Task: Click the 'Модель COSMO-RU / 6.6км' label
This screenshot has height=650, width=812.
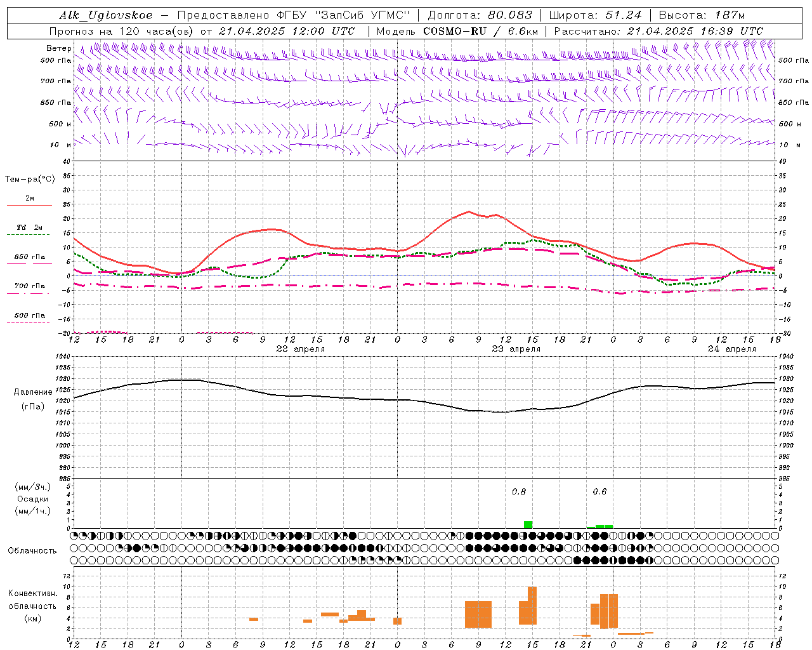Action: [x=457, y=31]
